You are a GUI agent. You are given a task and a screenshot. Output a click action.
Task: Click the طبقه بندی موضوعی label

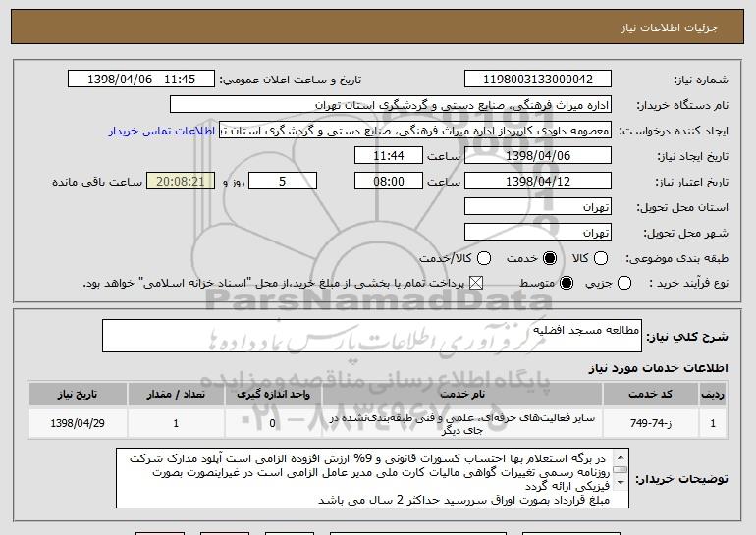tap(676, 259)
